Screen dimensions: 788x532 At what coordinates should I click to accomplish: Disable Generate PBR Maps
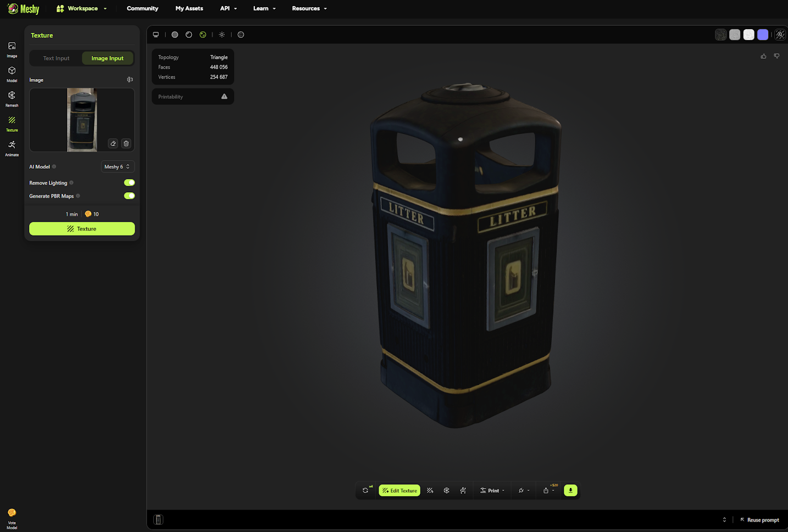(x=129, y=195)
